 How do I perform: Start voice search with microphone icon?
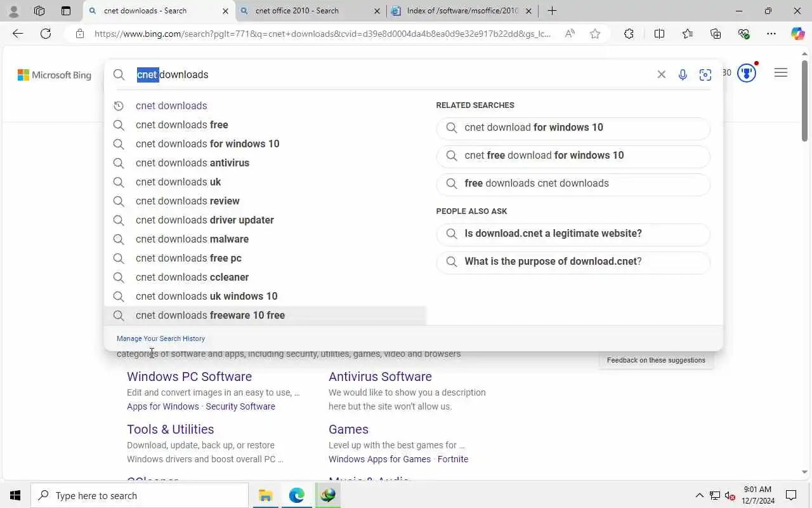tap(683, 74)
